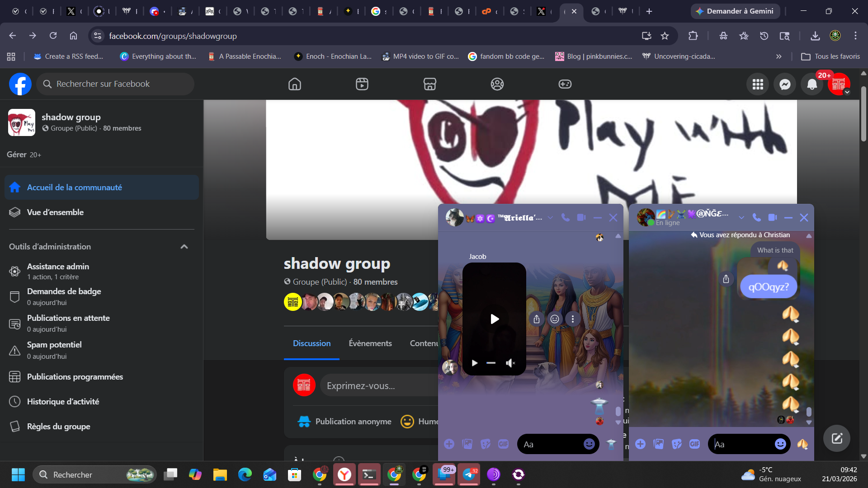Start voice call in Ariella chat
Image resolution: width=868 pixels, height=488 pixels.
[x=565, y=218]
